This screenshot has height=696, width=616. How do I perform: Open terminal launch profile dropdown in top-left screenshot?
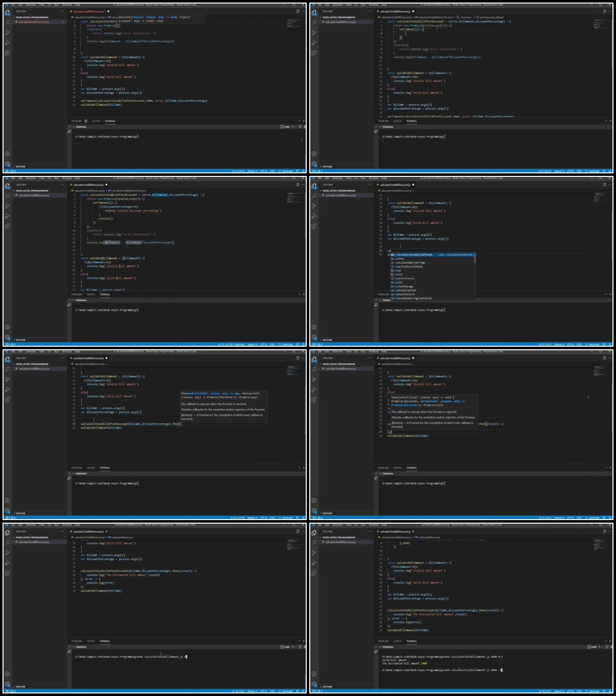296,127
